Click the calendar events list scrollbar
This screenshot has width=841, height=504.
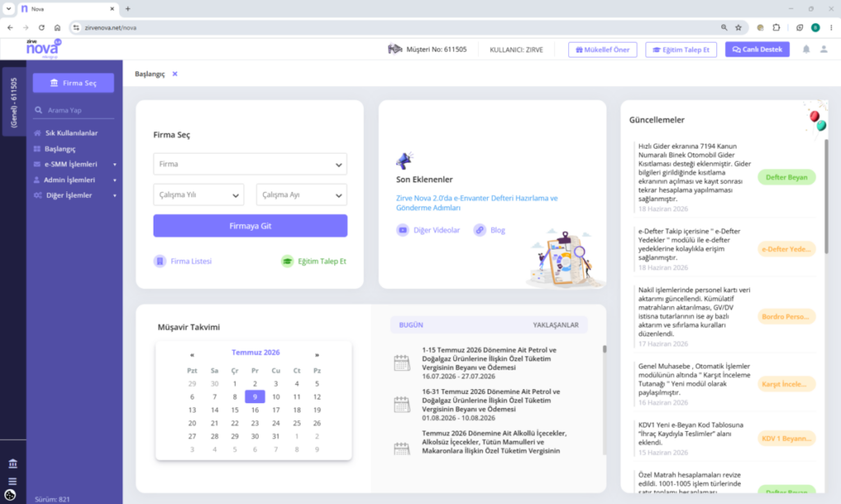pyautogui.click(x=604, y=349)
